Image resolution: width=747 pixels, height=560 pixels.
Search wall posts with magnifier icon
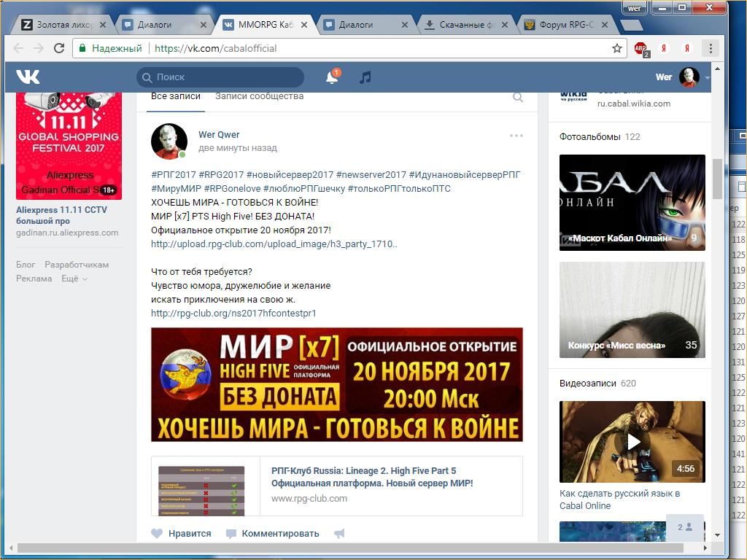[x=518, y=97]
